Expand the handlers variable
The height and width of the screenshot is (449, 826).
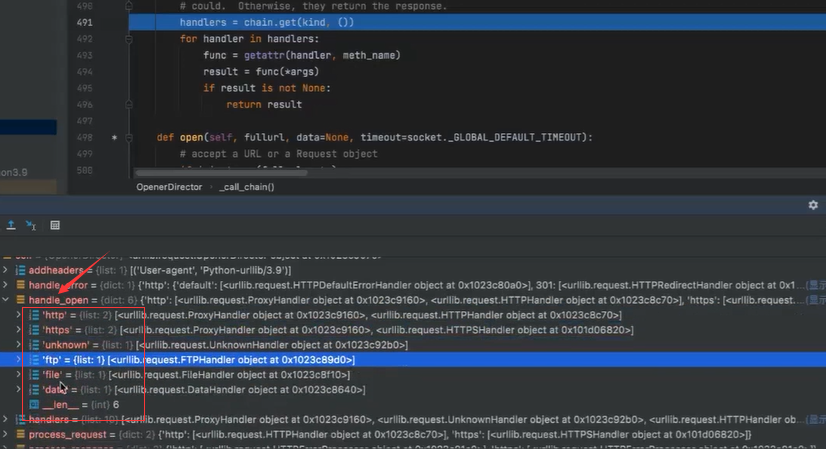click(x=5, y=419)
